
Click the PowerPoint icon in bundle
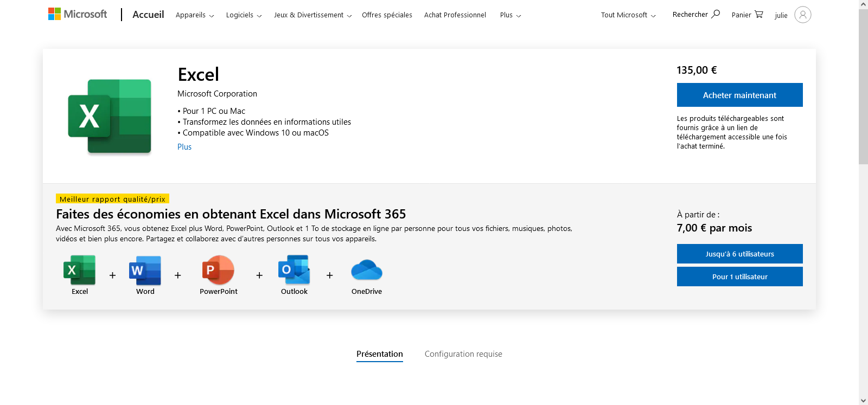[218, 270]
